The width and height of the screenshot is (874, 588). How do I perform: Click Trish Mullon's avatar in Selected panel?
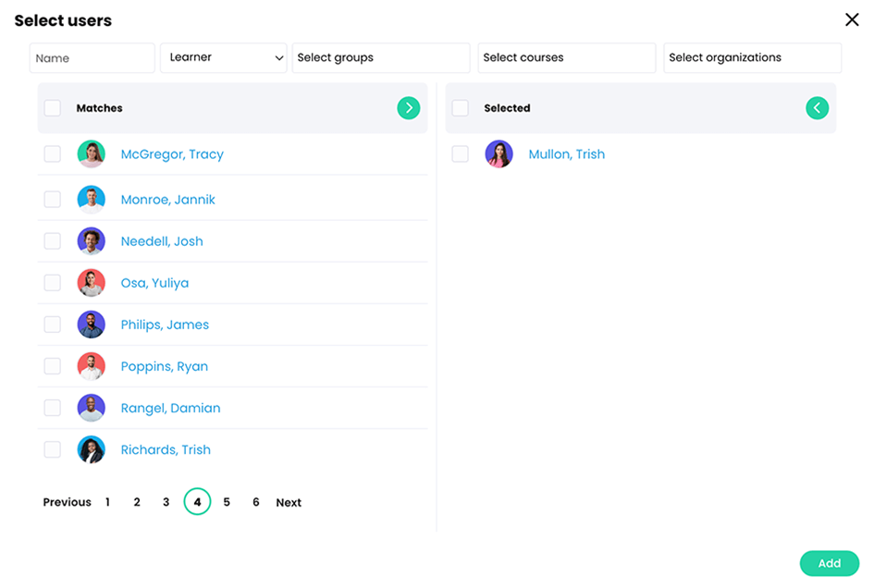499,154
